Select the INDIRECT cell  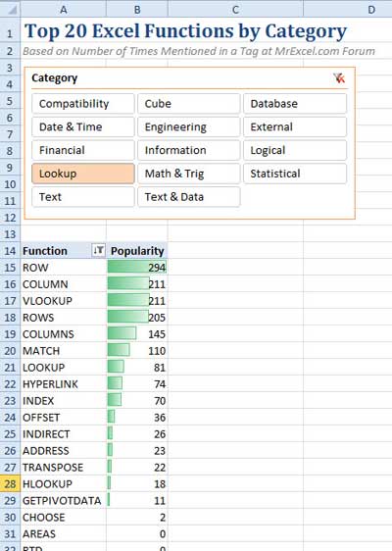(64, 434)
